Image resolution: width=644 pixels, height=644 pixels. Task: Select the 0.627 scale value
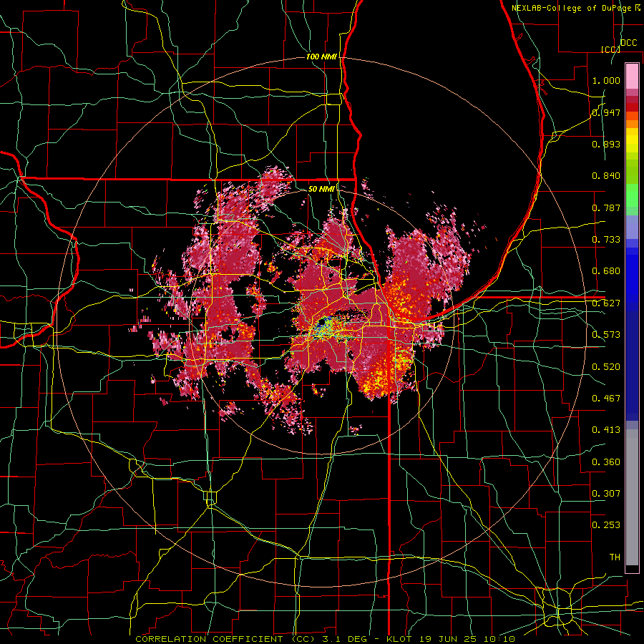[606, 303]
